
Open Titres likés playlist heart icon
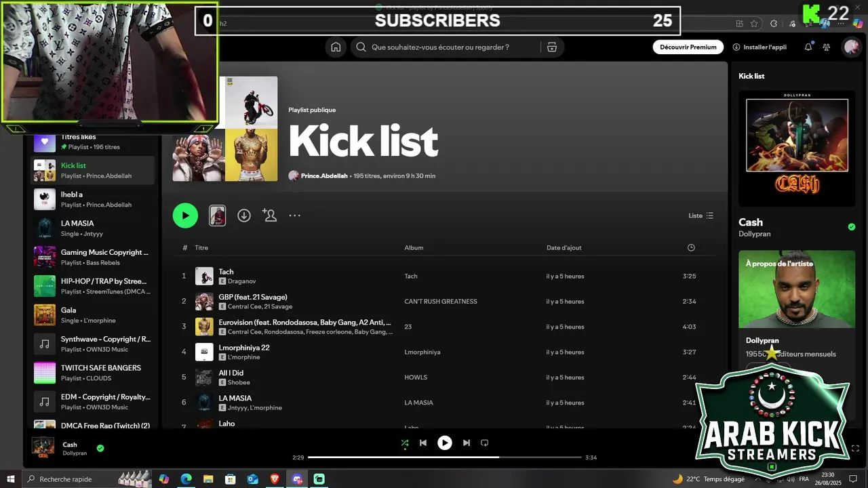[x=45, y=142]
